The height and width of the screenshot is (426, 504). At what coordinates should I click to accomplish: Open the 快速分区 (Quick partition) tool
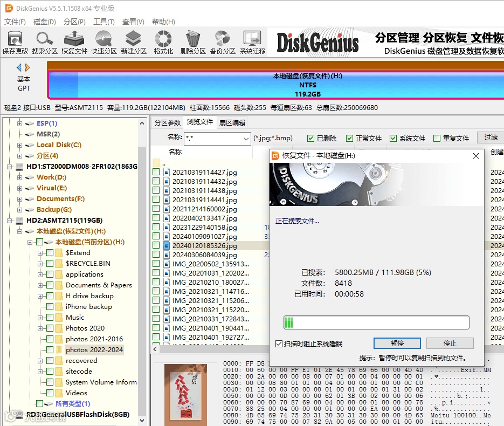104,43
